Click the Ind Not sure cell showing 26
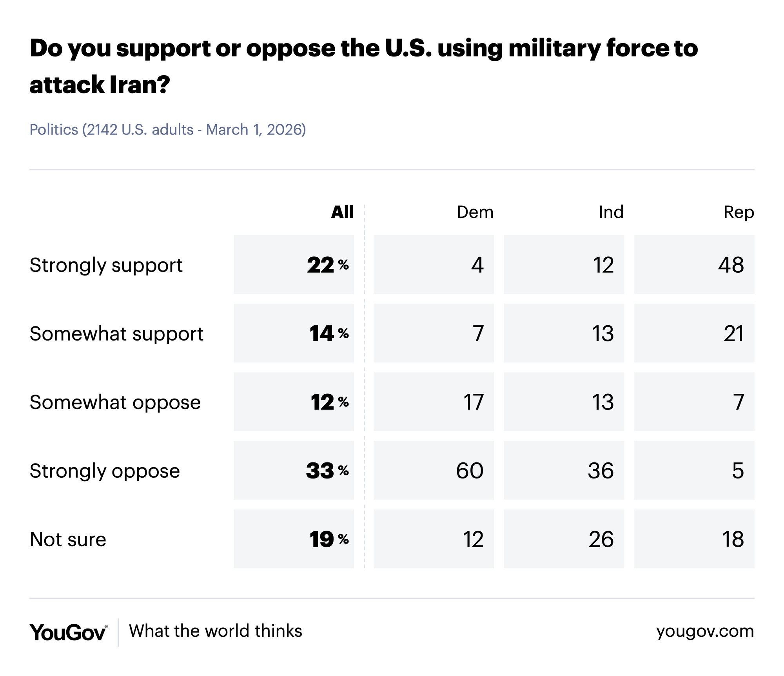 (564, 539)
